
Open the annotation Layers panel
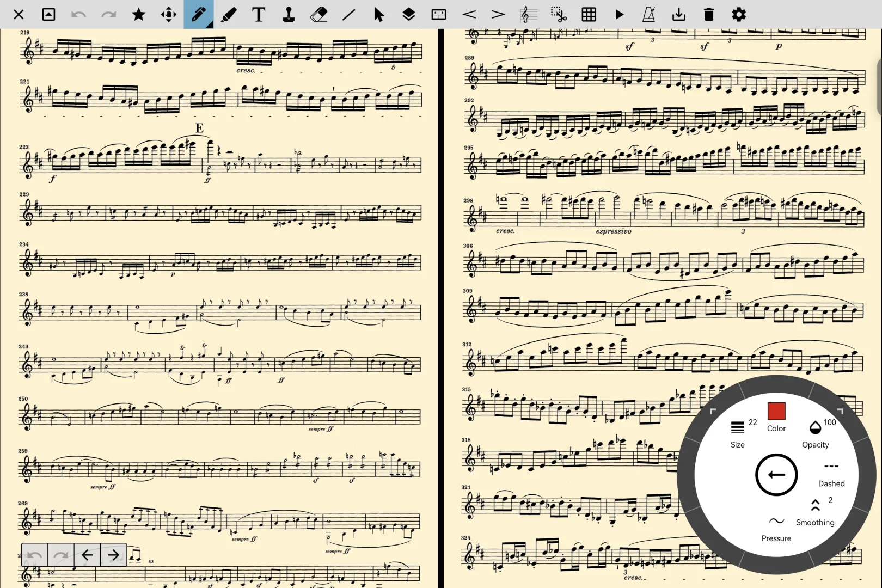pos(409,15)
